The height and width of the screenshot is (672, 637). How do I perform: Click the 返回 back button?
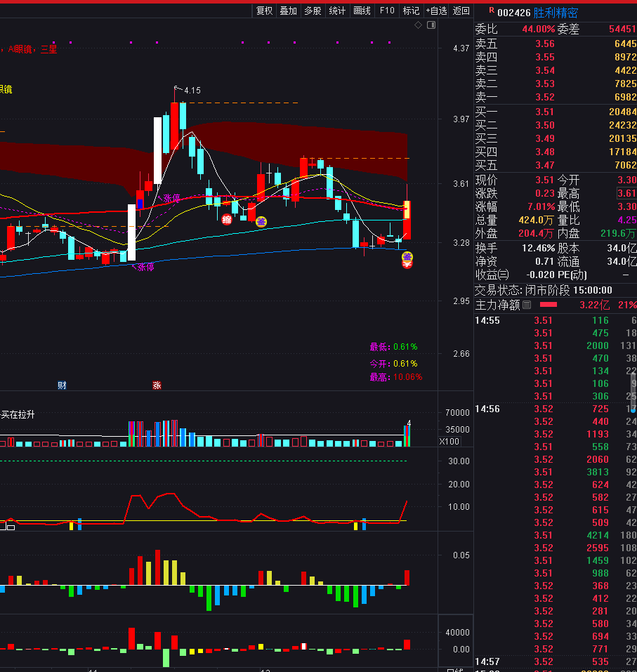(x=461, y=11)
